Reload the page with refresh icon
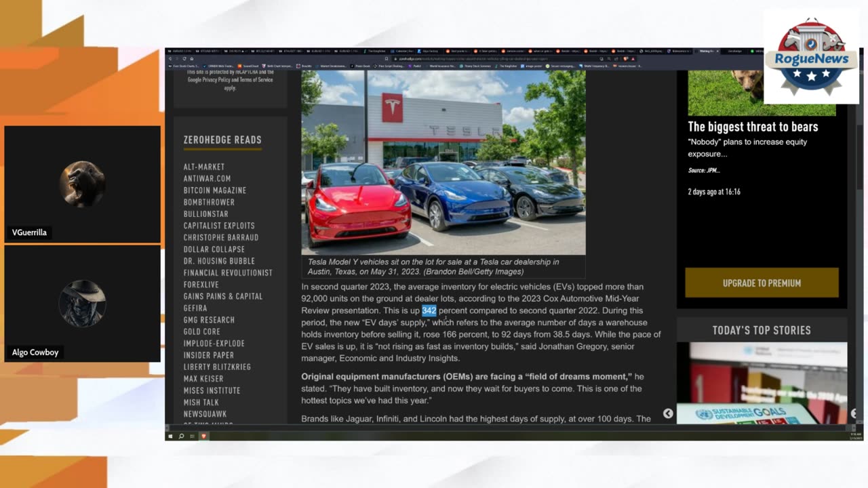 click(184, 59)
